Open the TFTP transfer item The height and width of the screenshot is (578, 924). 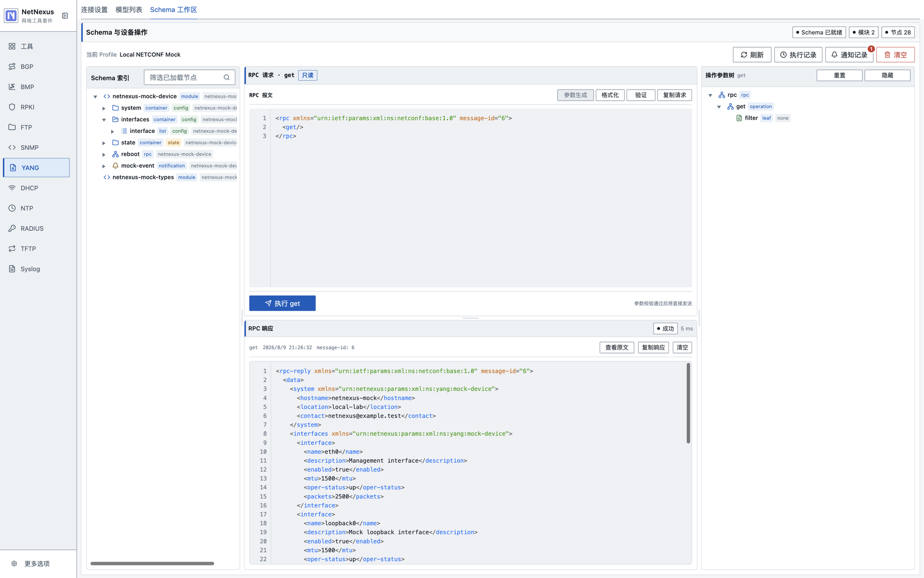click(36, 249)
